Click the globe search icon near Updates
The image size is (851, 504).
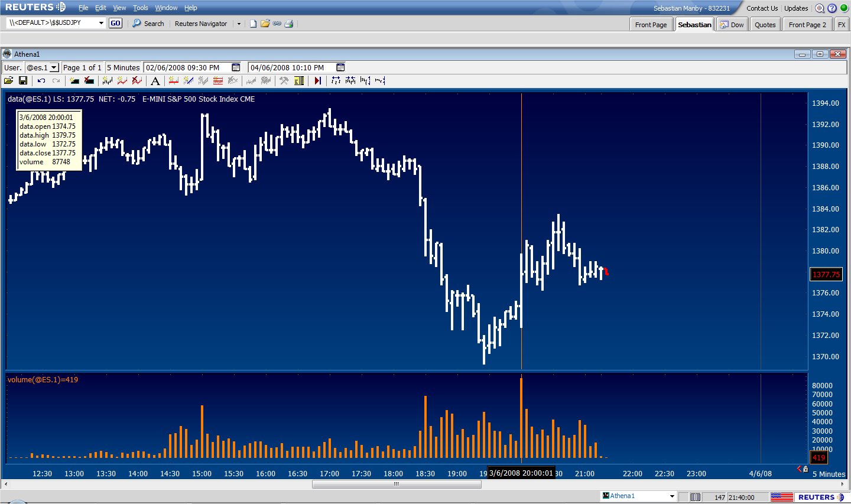(x=820, y=8)
